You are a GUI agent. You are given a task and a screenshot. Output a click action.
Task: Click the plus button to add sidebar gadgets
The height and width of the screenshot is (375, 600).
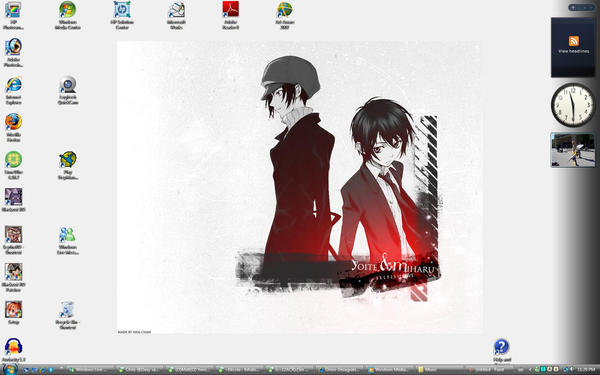tap(573, 7)
